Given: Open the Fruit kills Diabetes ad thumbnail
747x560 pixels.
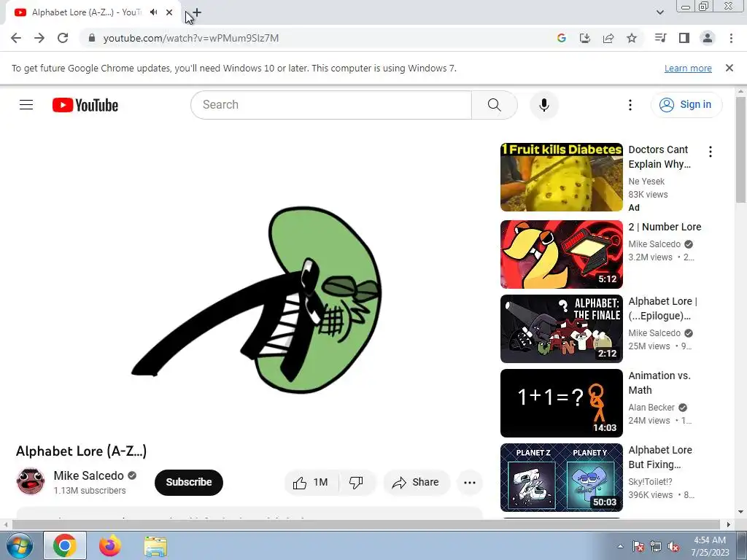Looking at the screenshot, I should pos(561,177).
